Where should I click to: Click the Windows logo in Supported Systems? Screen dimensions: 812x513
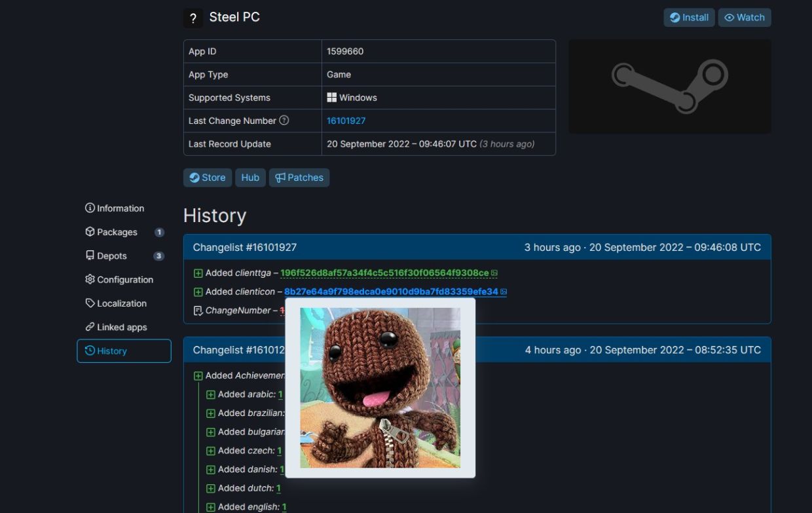331,98
